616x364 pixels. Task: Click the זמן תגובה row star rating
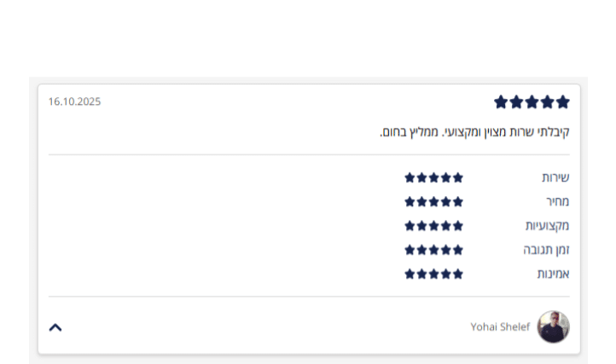[434, 250]
